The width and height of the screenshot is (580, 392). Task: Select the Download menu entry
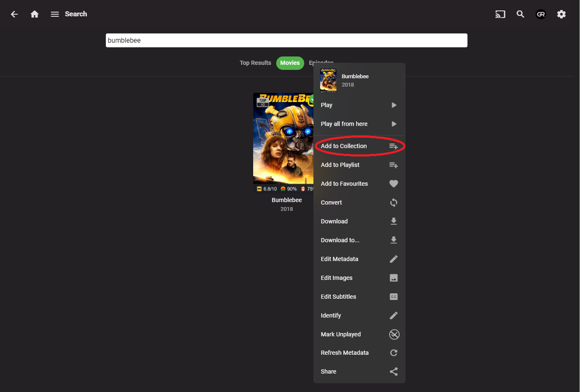359,221
